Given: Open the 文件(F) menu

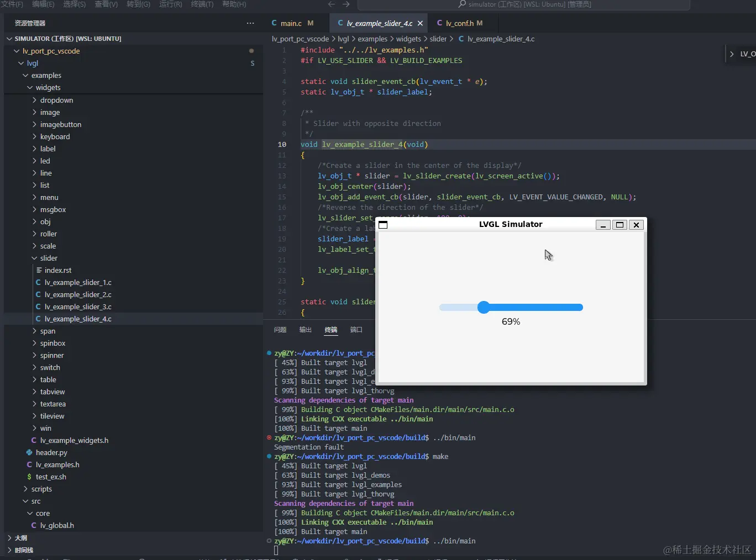Looking at the screenshot, I should (x=12, y=4).
